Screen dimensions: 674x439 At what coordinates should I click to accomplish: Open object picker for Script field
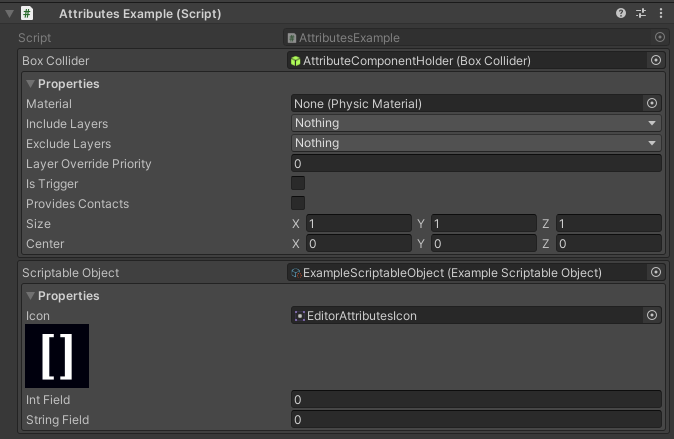pyautogui.click(x=660, y=37)
